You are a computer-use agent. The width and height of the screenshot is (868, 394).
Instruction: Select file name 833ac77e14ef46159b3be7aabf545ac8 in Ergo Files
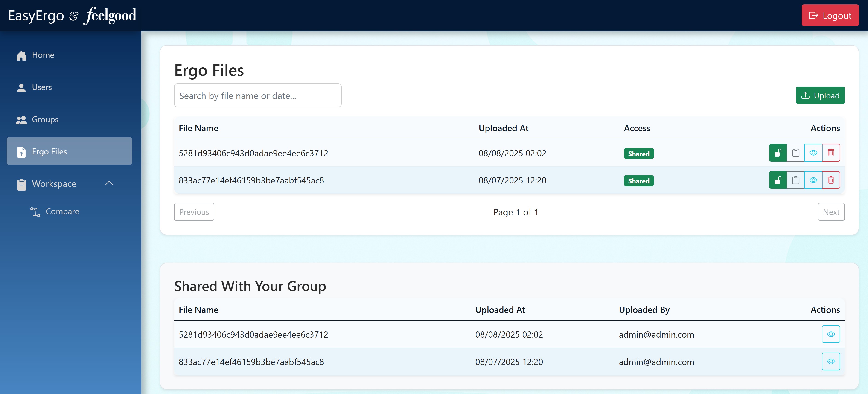click(x=251, y=180)
